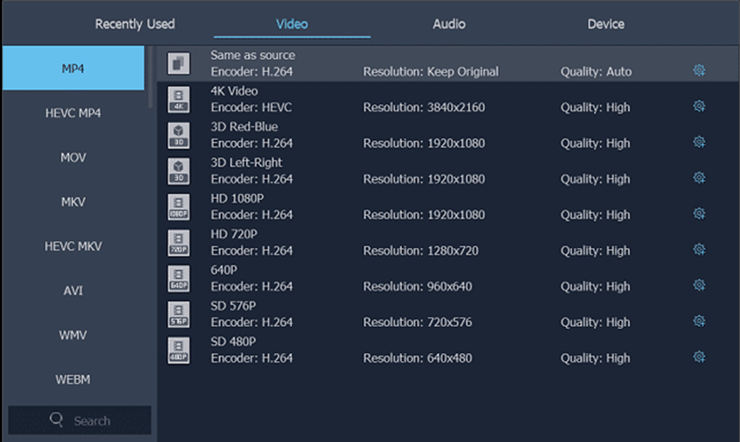Image resolution: width=740 pixels, height=442 pixels.
Task: Switch to the Recently Used tab
Action: [134, 24]
